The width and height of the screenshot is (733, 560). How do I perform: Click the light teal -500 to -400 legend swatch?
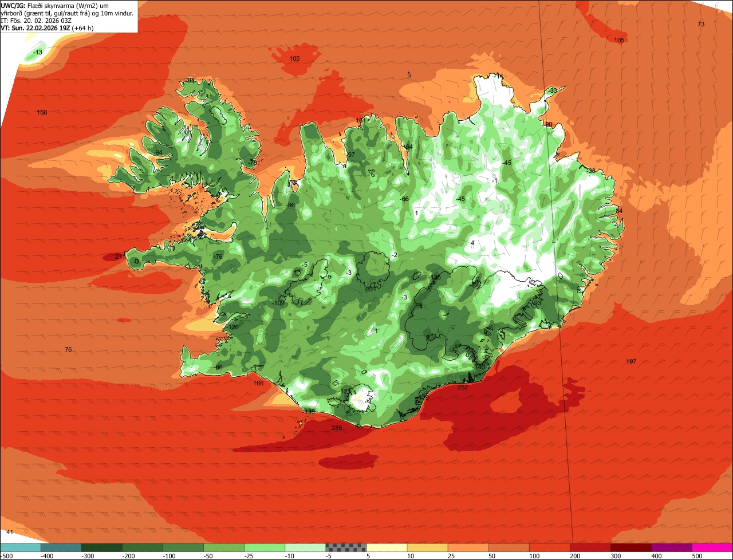pyautogui.click(x=20, y=547)
